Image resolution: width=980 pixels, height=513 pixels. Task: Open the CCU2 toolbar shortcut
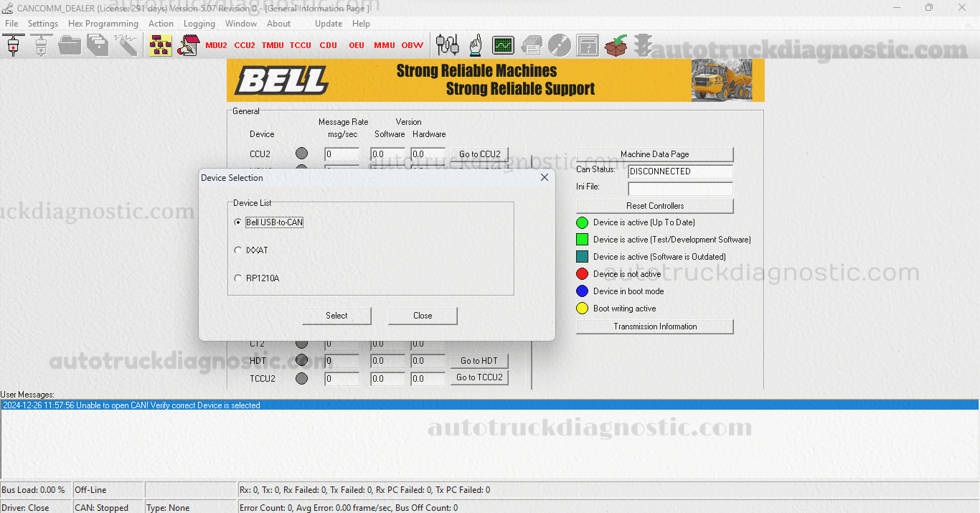point(245,45)
